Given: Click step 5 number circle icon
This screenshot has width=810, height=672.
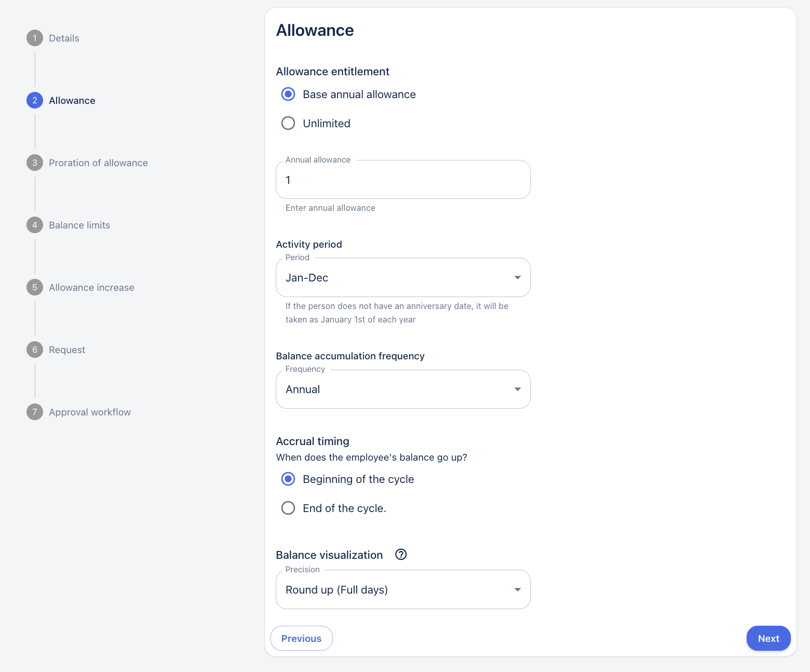Looking at the screenshot, I should [x=35, y=287].
